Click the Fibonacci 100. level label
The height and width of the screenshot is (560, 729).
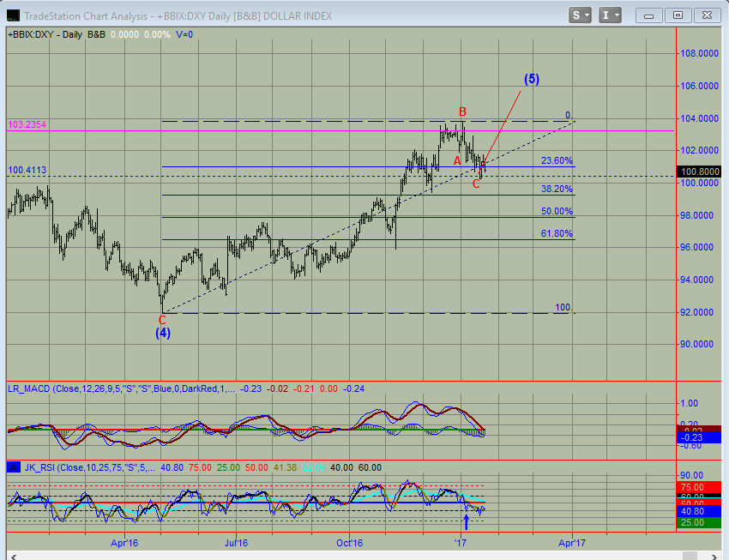click(x=564, y=307)
